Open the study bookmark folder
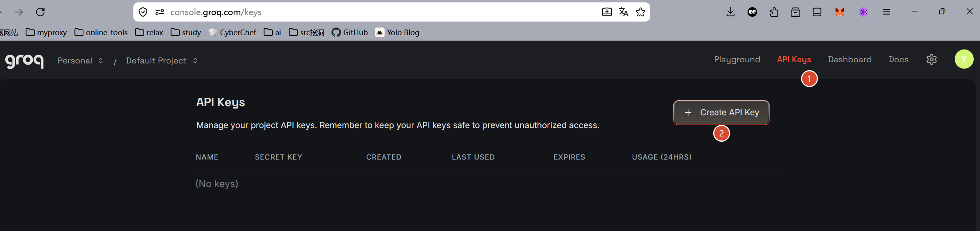980x231 pixels. point(186,32)
